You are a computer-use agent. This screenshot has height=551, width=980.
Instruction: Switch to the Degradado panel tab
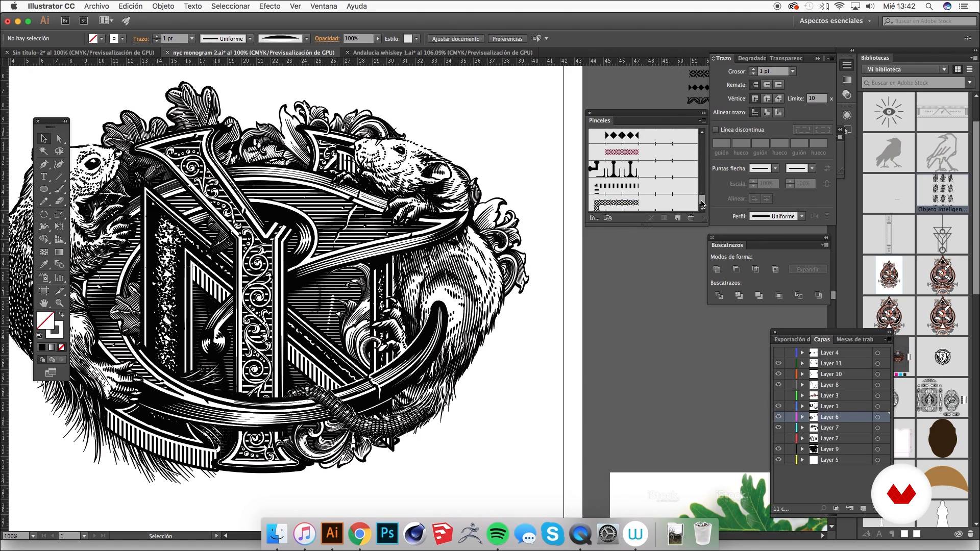click(x=752, y=58)
